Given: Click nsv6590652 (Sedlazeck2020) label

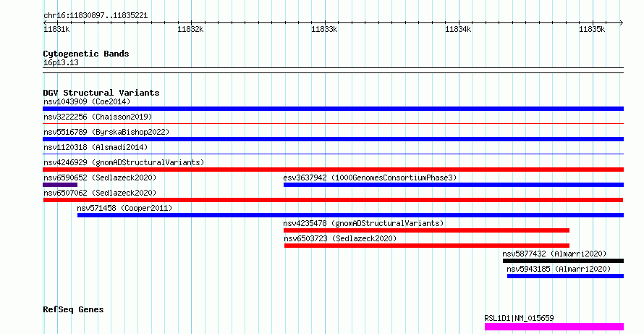Looking at the screenshot, I should (100, 178).
